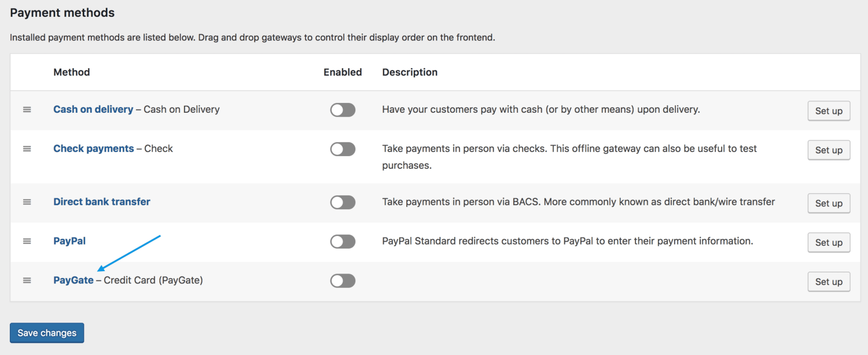
Task: Click the drag handle for PayGate
Action: click(x=27, y=280)
